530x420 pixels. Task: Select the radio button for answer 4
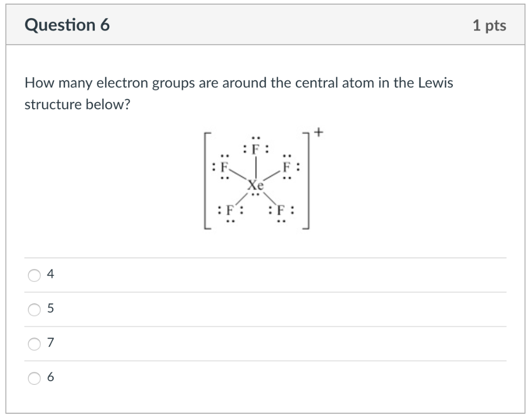pyautogui.click(x=34, y=275)
